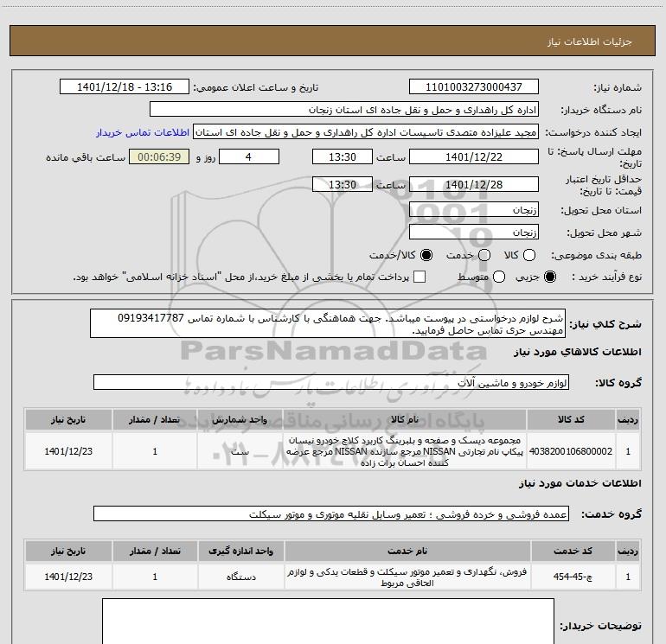Click the price validity date 1401/12/28
This screenshot has height=644, width=666.
click(x=474, y=184)
